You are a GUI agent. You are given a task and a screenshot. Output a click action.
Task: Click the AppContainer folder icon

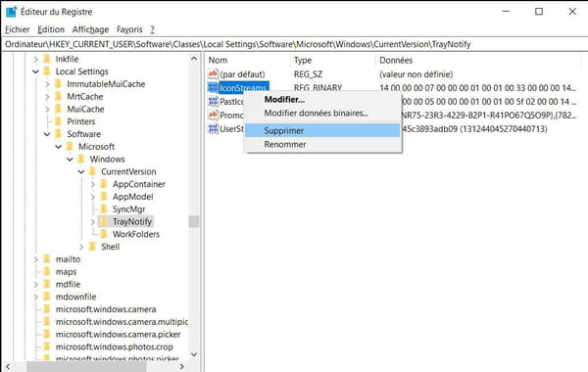point(104,184)
